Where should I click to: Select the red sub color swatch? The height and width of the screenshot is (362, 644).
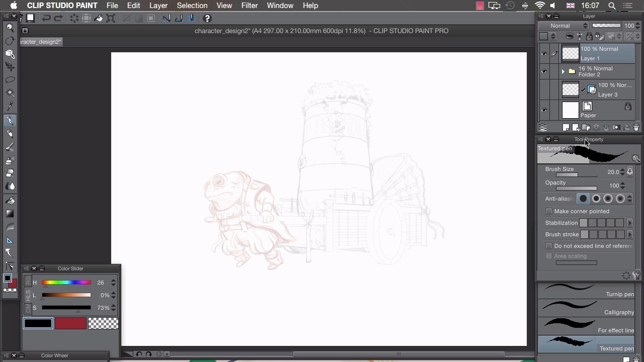coord(70,323)
